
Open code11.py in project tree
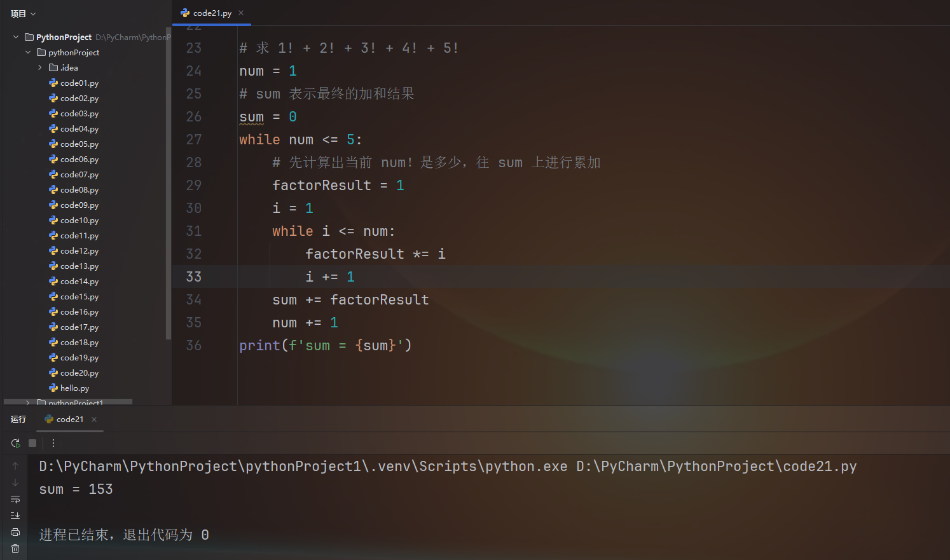coord(74,236)
